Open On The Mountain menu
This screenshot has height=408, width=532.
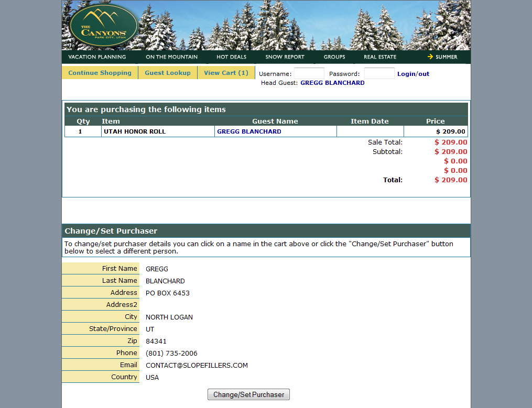coord(171,57)
